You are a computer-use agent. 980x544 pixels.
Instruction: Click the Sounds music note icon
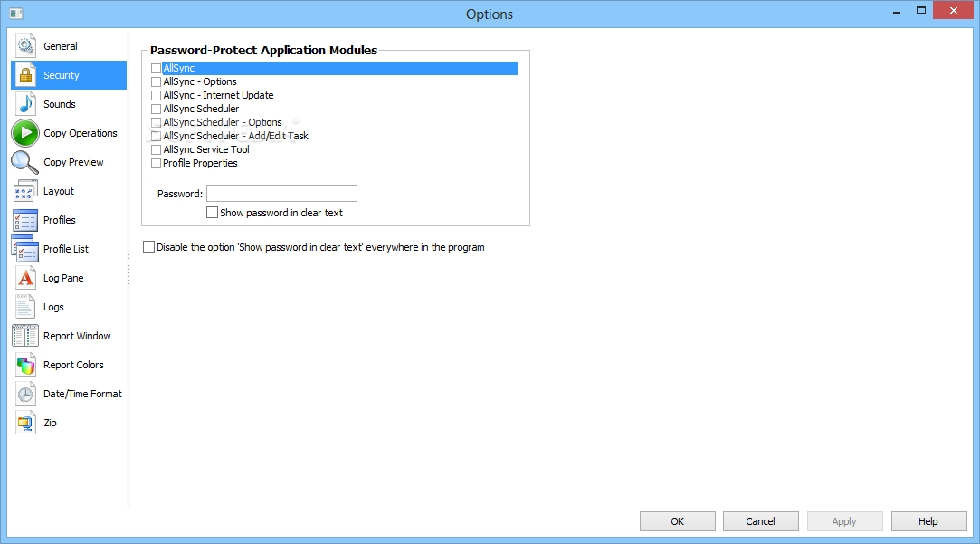point(25,104)
